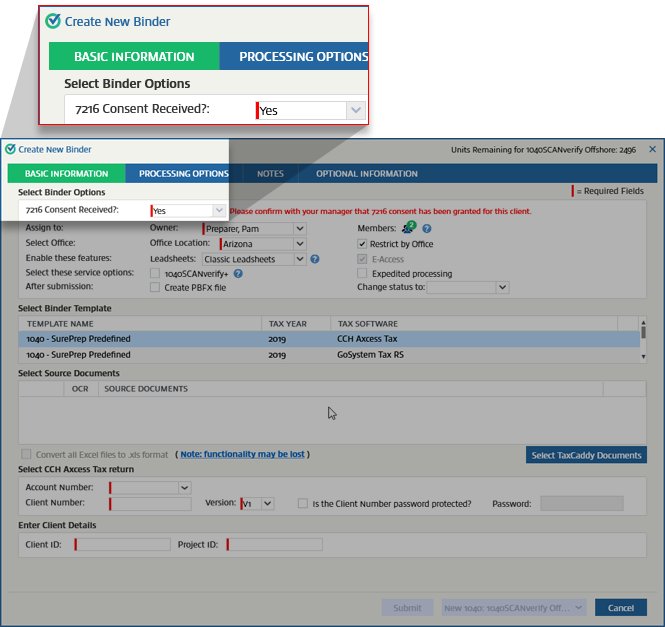The image size is (665, 627).
Task: Select the 1040 SurePrep Predefined CCH Axcess Tax row
Action: pos(329,339)
